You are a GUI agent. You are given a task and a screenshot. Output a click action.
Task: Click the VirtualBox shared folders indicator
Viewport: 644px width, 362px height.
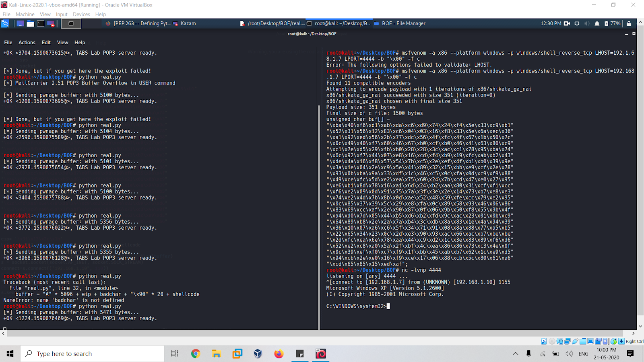tap(583, 341)
